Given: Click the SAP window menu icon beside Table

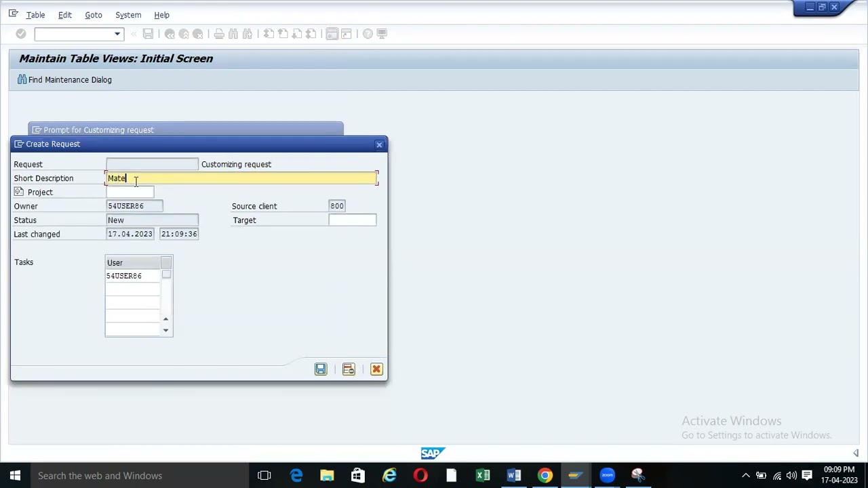Looking at the screenshot, I should (x=13, y=14).
